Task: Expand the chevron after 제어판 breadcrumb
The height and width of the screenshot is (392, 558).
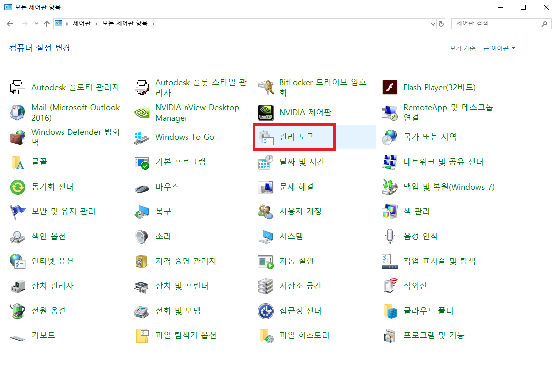Action: 96,24
